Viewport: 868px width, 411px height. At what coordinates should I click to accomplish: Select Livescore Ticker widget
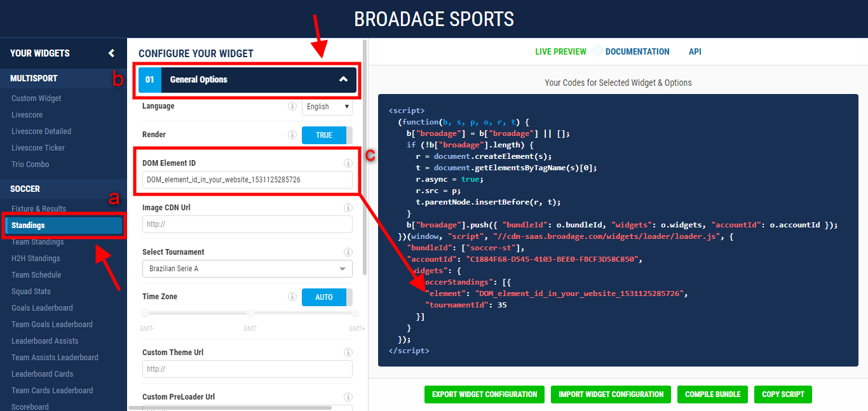tap(38, 148)
